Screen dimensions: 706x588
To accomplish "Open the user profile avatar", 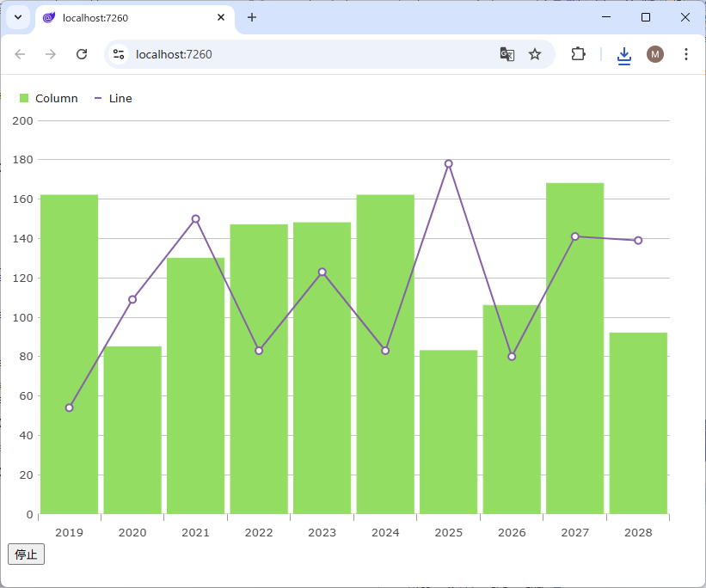I will tap(655, 54).
